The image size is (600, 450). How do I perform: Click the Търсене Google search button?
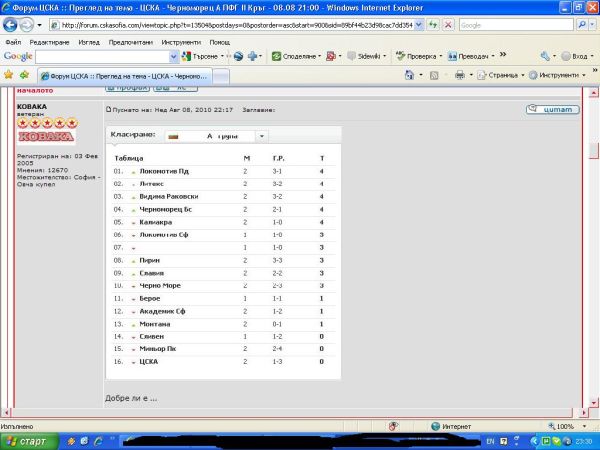200,57
